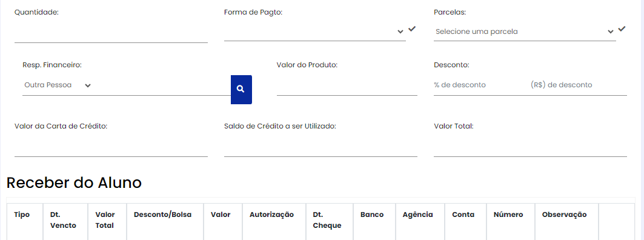The width and height of the screenshot is (644, 240).
Task: Click the Tipo column header
Action: pyautogui.click(x=22, y=215)
